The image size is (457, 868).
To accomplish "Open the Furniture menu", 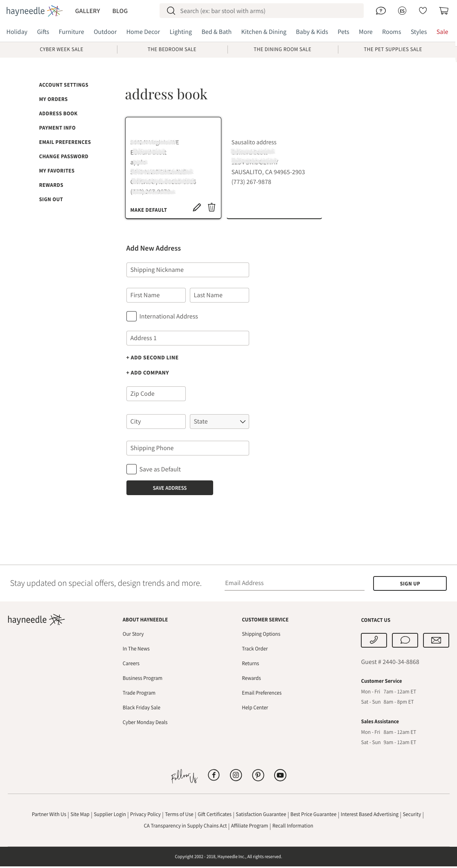I will pyautogui.click(x=71, y=31).
